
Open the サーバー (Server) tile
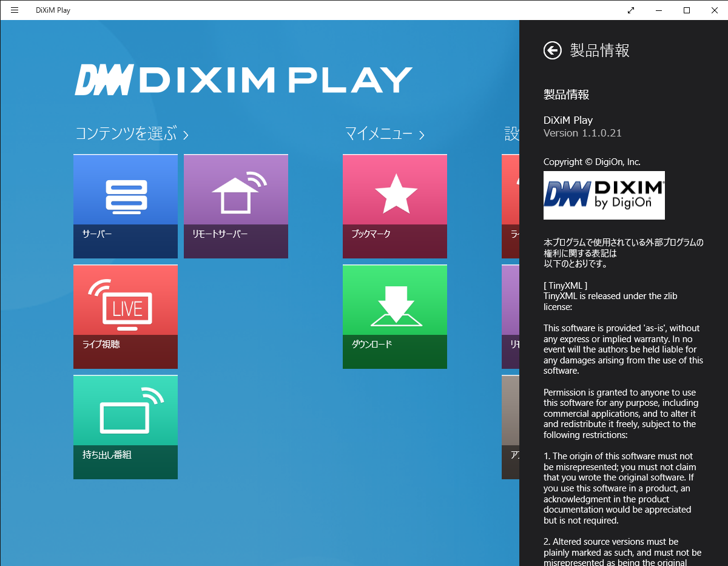125,206
